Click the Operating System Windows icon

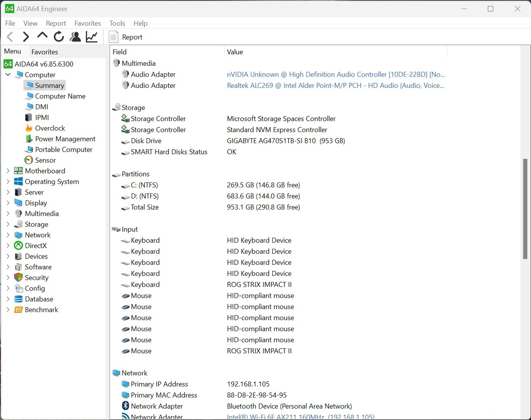click(18, 182)
